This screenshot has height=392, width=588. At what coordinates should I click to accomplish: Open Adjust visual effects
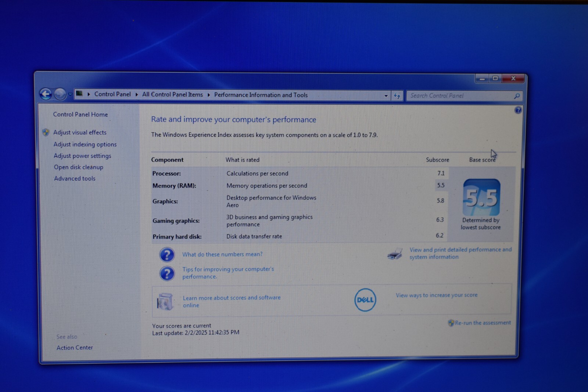pyautogui.click(x=80, y=132)
